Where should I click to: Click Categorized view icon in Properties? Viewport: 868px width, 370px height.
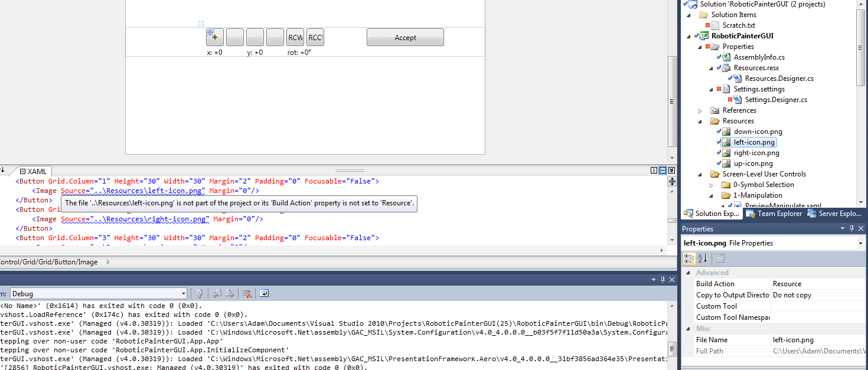pos(689,258)
